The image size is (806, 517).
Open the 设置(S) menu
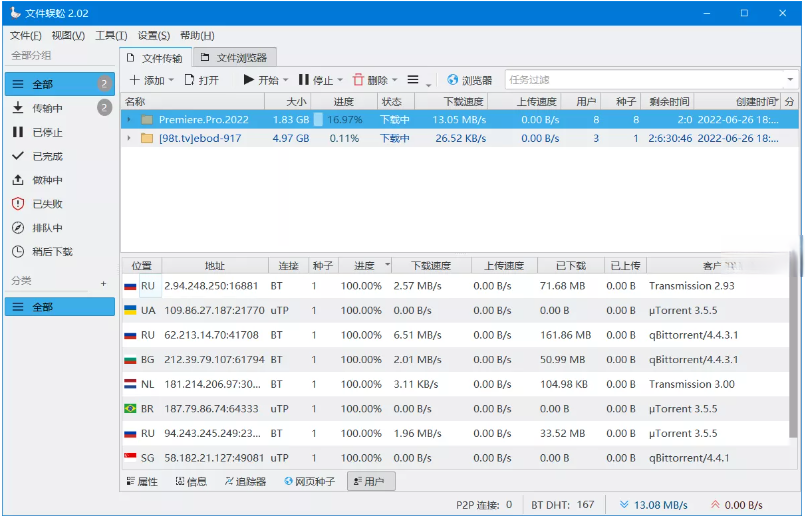click(154, 35)
